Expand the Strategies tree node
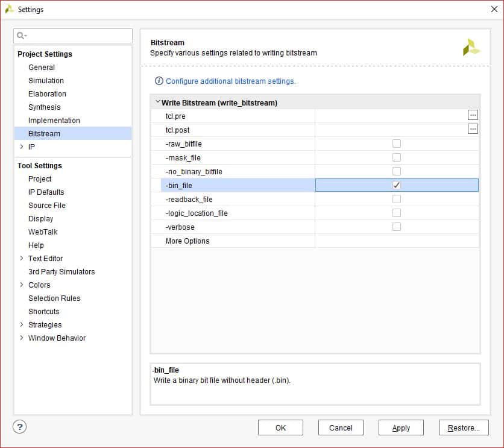This screenshot has height=448, width=504. click(x=22, y=324)
